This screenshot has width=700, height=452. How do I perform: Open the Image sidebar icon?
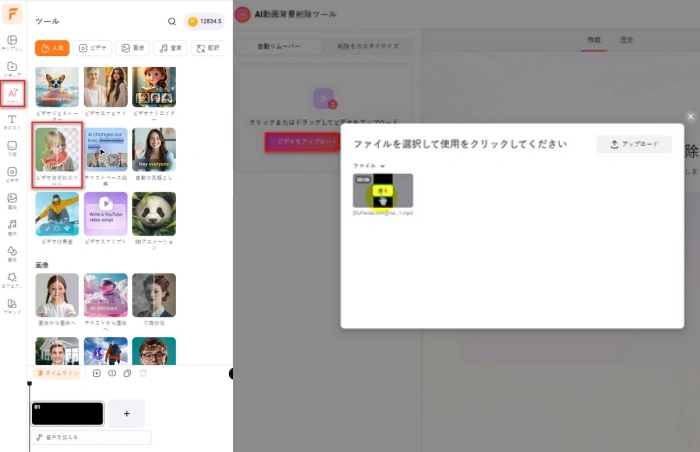point(12,201)
